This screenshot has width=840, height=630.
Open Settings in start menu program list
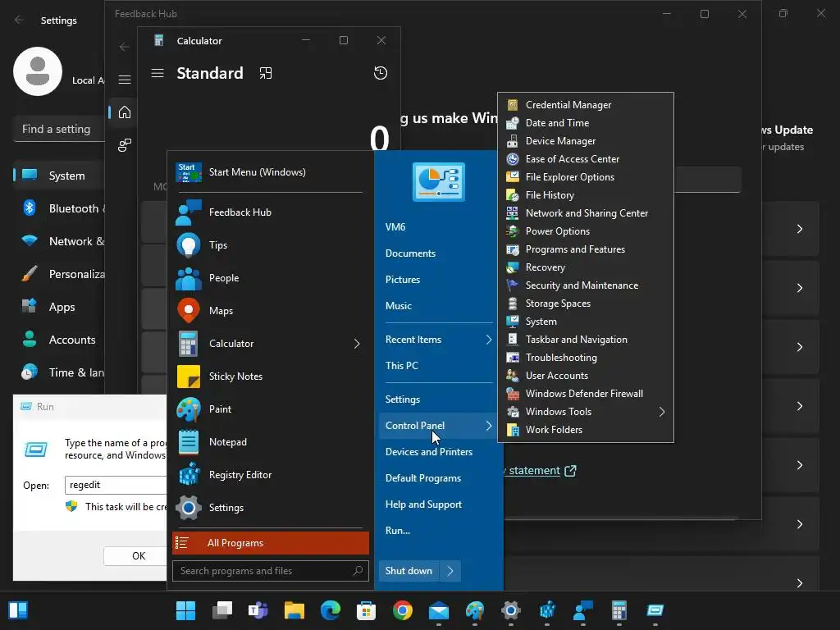(x=270, y=507)
